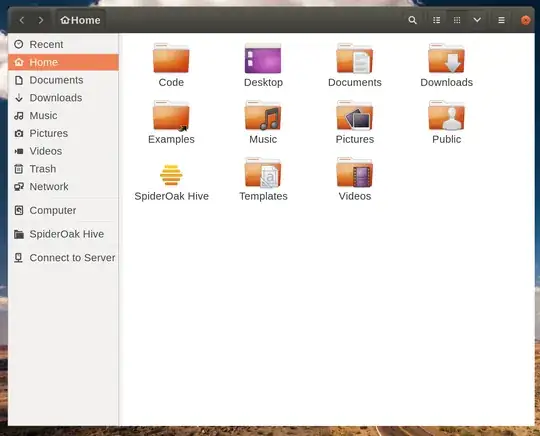Click Connect to Server in sidebar

(x=63, y=258)
